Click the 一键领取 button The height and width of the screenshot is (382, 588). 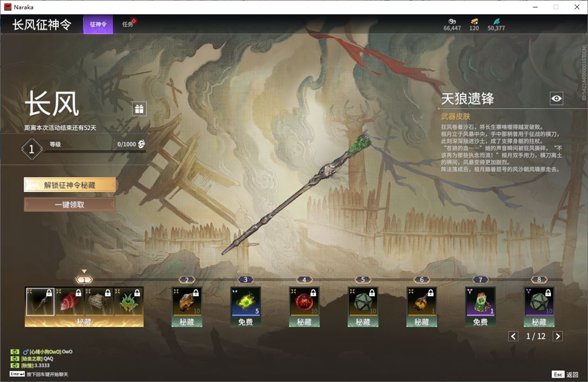coord(70,205)
